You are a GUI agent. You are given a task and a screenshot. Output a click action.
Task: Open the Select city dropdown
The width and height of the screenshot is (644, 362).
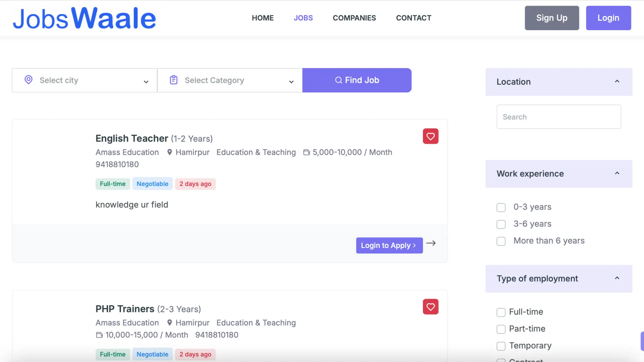[x=84, y=80]
